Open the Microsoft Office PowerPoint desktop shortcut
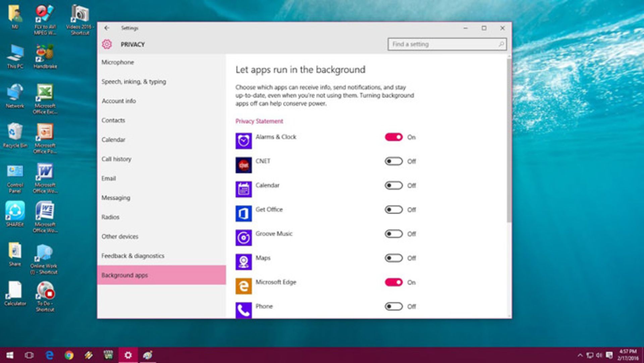 click(x=45, y=139)
